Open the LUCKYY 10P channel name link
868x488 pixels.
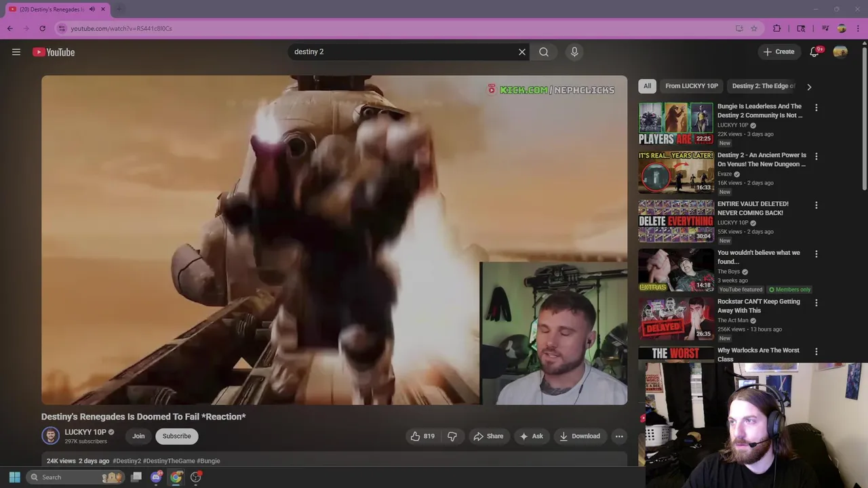[x=85, y=432]
